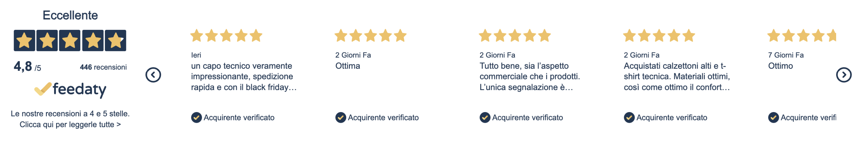Expand 'Acquistati calzettoni alti' review text

(x=676, y=77)
